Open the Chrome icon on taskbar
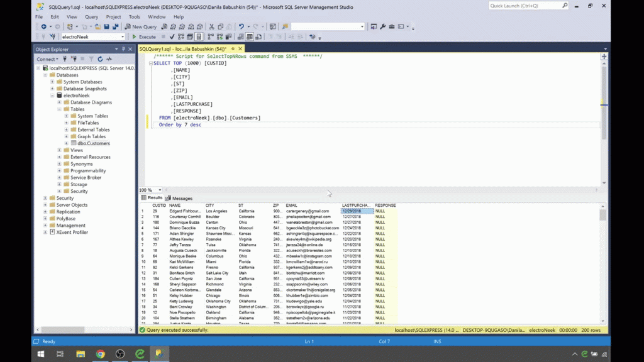The height and width of the screenshot is (362, 644). (100, 354)
